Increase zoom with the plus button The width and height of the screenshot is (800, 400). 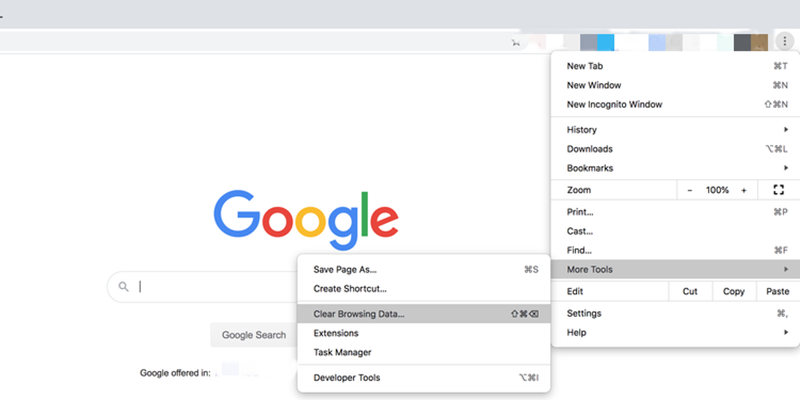(x=744, y=190)
